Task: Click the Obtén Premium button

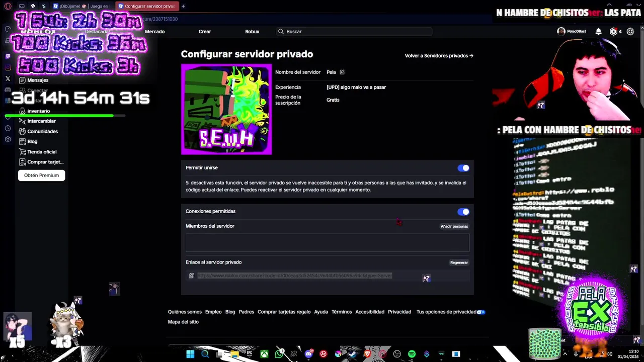Action: tap(41, 175)
